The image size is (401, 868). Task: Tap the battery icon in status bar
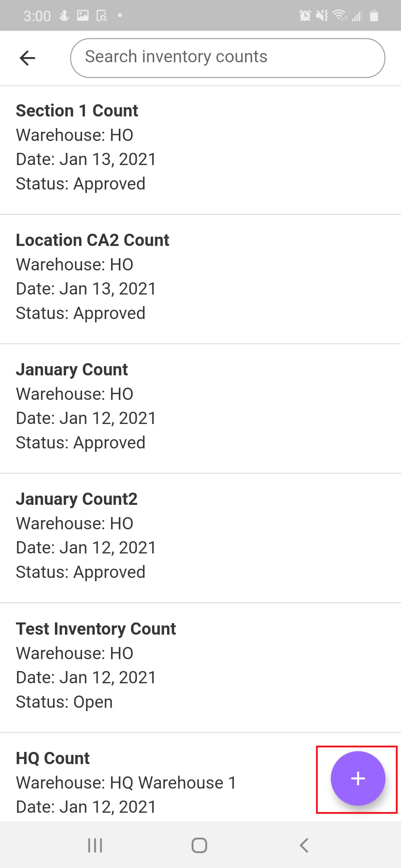(x=374, y=16)
